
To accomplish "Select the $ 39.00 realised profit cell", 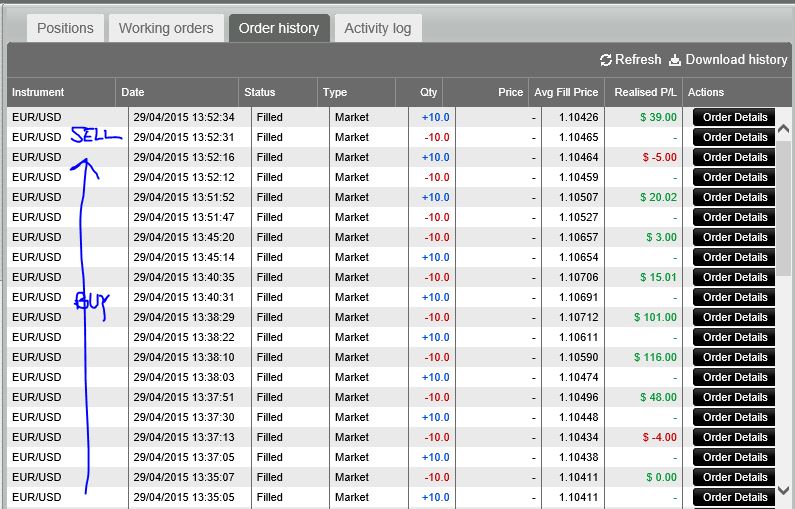I will [658, 117].
